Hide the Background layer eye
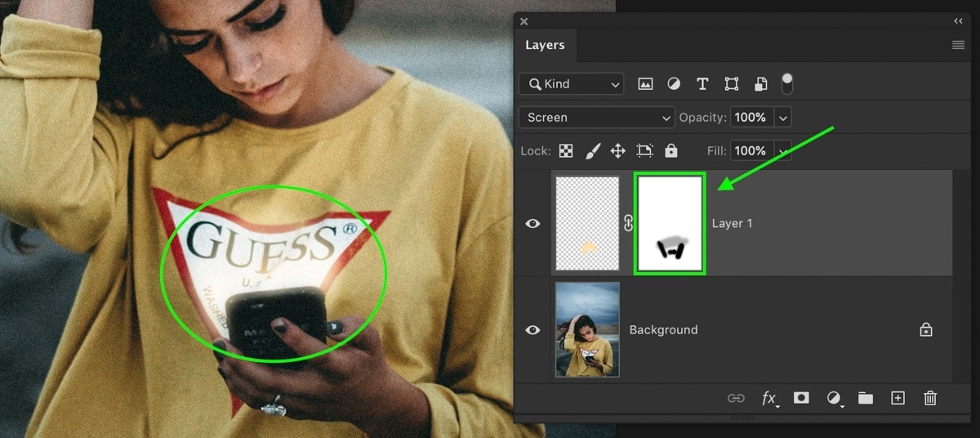Screen dimensions: 980x438 533,329
